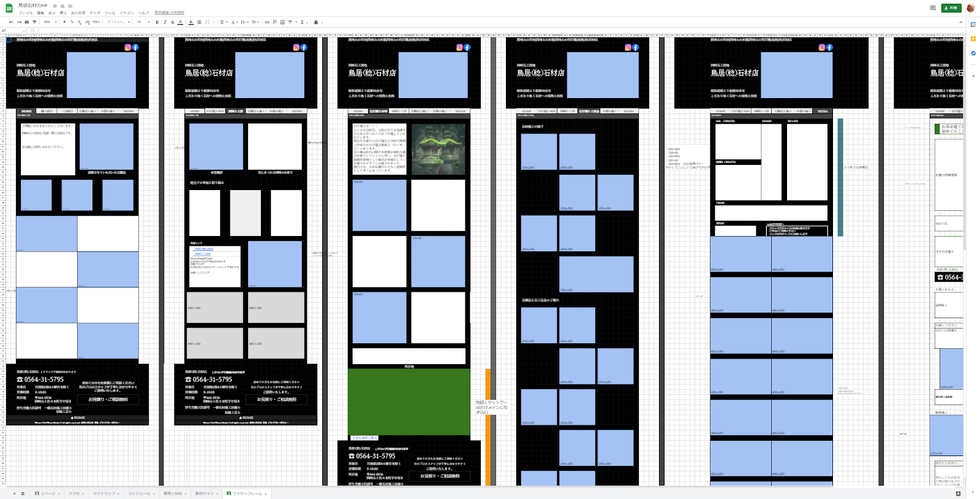Viewport: 980px width, 499px height.
Task: Apply percent number format
Action: point(72,22)
